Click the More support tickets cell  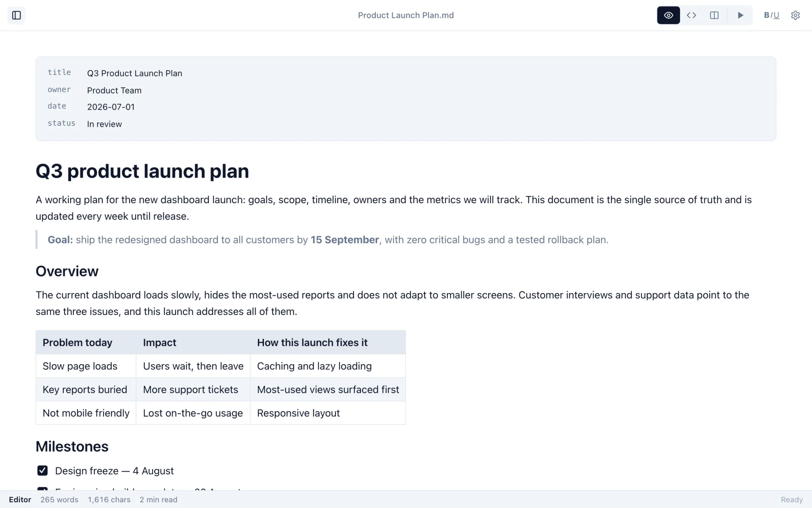tap(193, 389)
